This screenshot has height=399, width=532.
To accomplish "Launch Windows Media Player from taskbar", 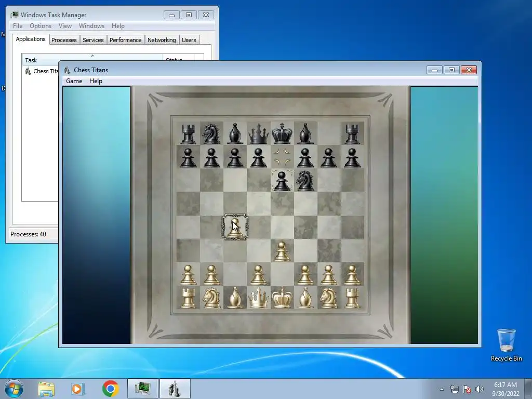I will (78, 389).
